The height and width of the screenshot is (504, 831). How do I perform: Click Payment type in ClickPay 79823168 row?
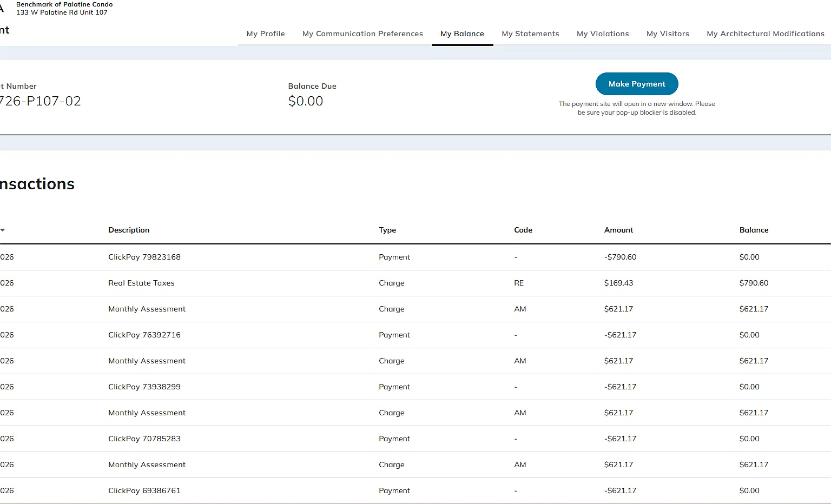[394, 257]
